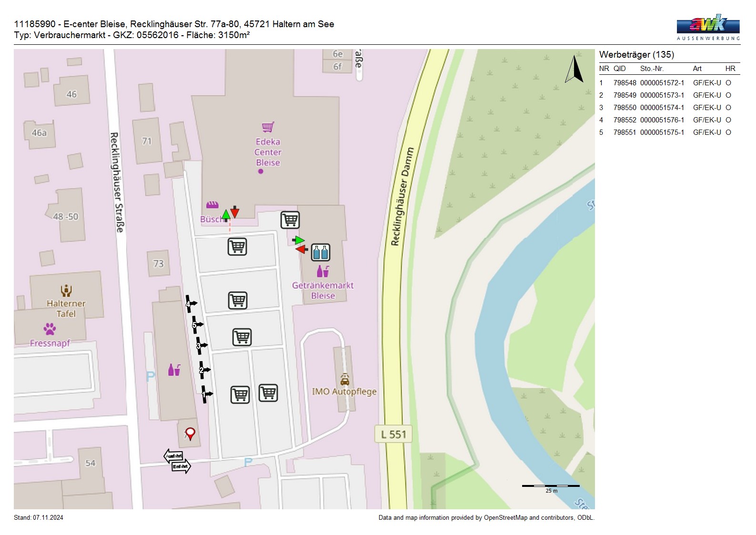Screen dimensions: 756x535
Task: Select advertising carrier marker number 3
Action: click(x=200, y=345)
